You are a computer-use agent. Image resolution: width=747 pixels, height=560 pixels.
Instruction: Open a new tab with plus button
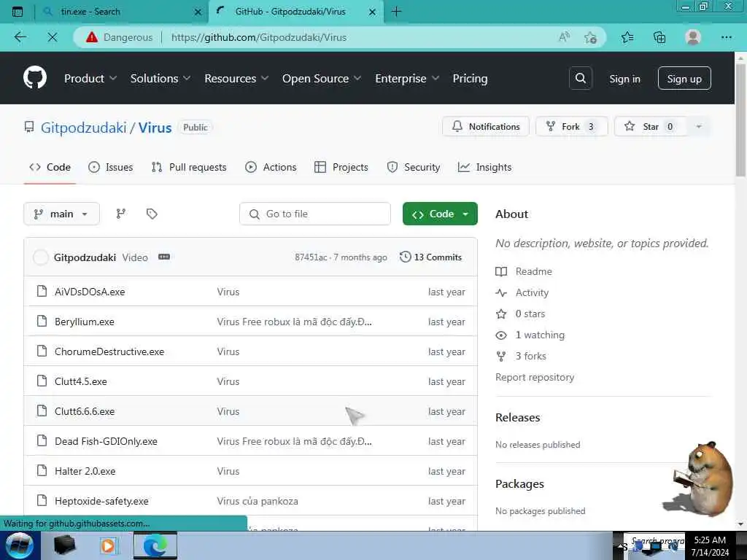[x=396, y=12]
